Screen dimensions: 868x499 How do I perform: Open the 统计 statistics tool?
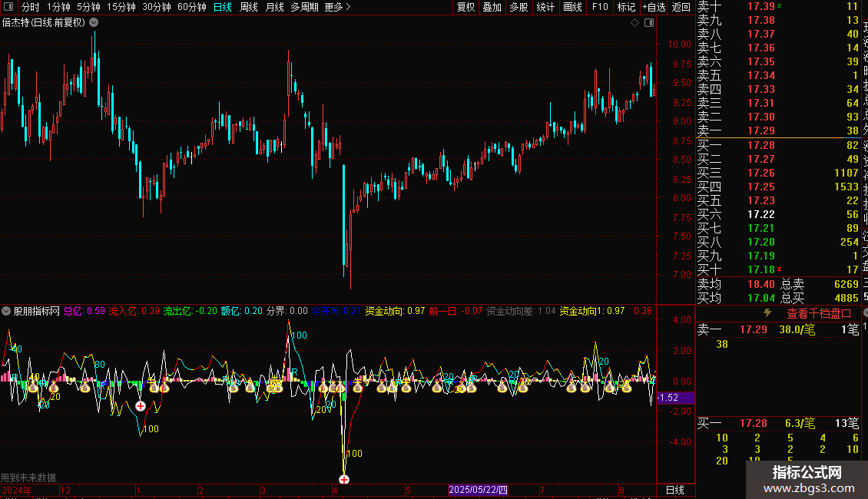click(545, 7)
